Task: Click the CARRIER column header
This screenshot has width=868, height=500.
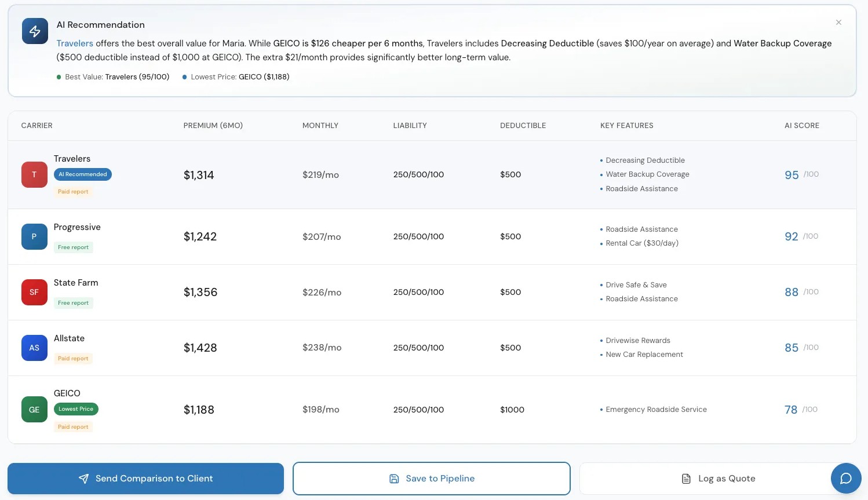Action: point(37,126)
